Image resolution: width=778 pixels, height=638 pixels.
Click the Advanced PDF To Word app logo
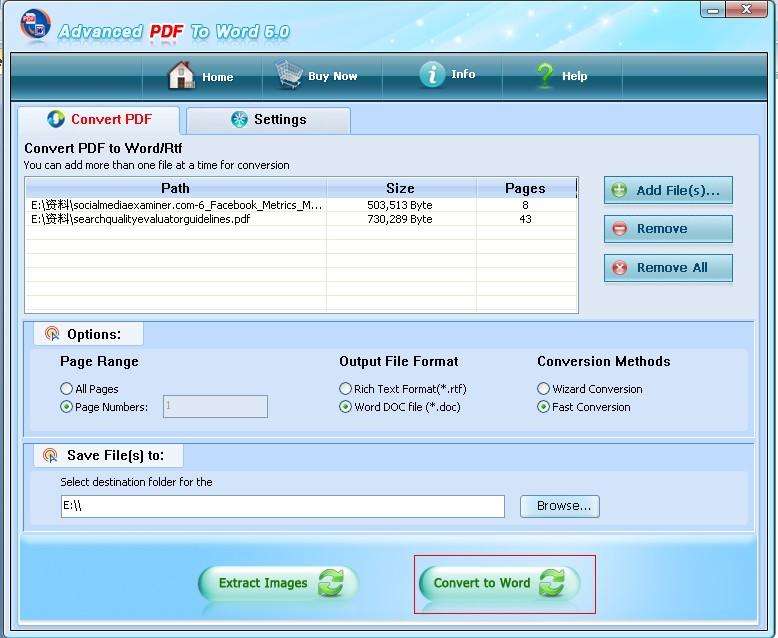(36, 25)
